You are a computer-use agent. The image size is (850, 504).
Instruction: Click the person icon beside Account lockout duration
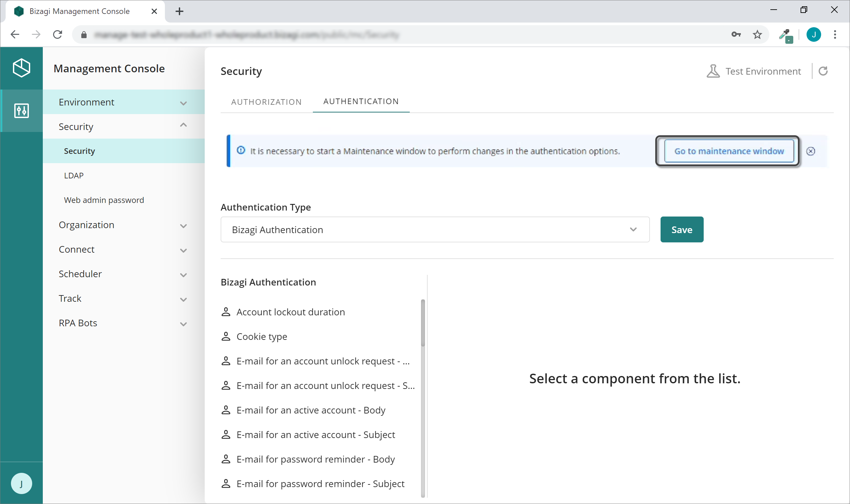[226, 312]
